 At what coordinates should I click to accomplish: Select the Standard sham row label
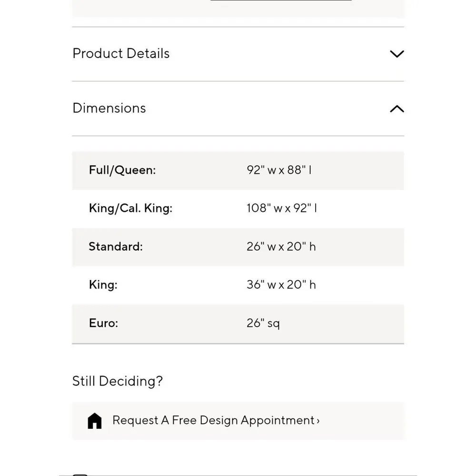coord(116,247)
